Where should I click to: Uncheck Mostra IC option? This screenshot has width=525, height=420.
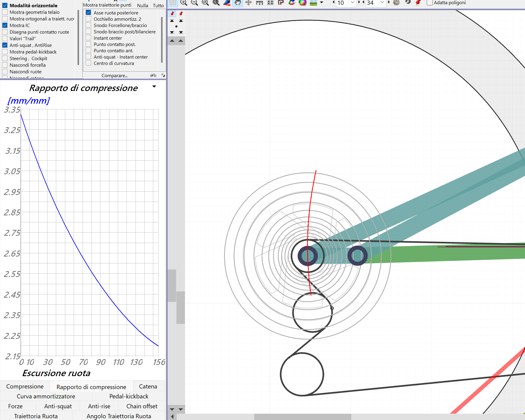click(x=5, y=25)
